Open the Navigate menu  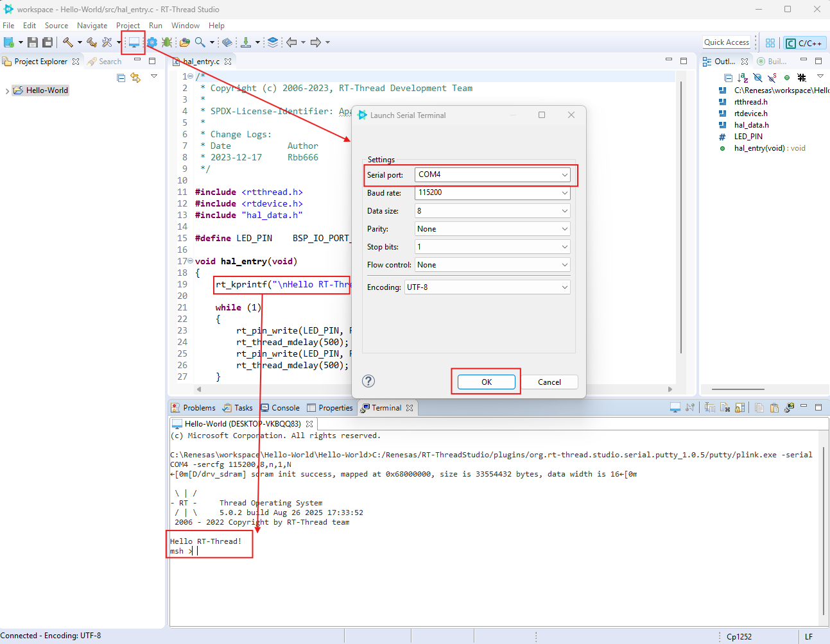(x=92, y=25)
